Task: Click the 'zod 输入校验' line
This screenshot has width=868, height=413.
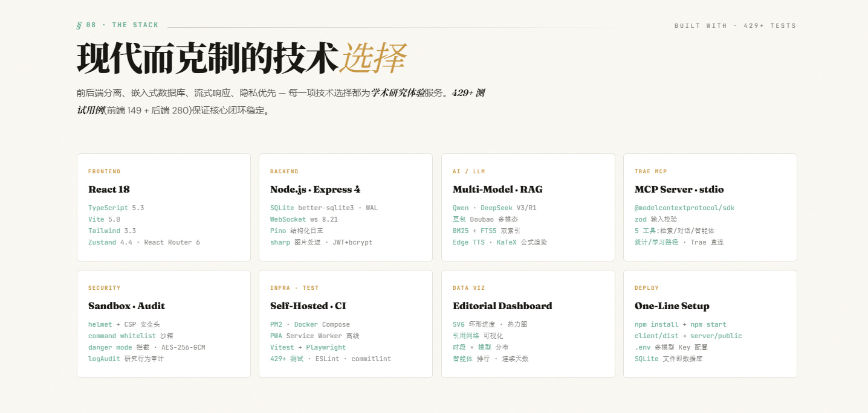Action: point(657,219)
